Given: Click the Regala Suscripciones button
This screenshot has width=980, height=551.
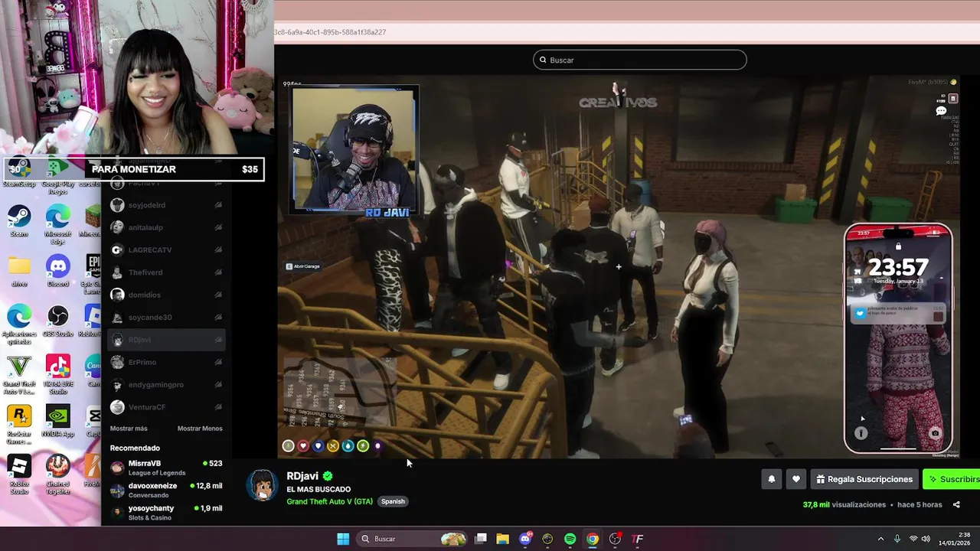Looking at the screenshot, I should pyautogui.click(x=864, y=479).
